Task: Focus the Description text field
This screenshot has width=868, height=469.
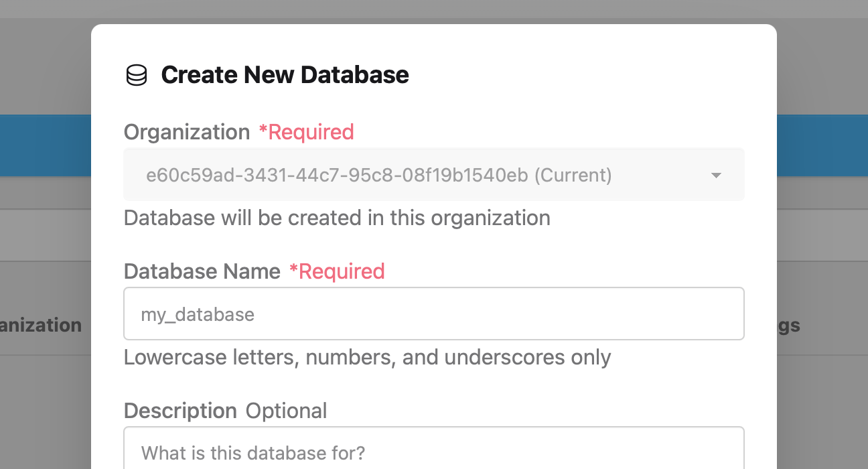Action: click(434, 448)
